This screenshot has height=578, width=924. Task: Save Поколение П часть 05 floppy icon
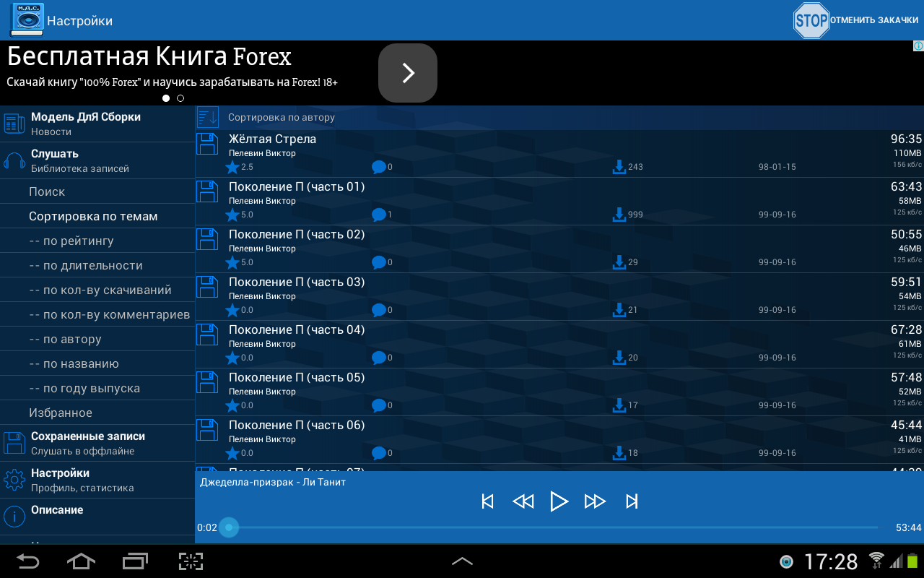pyautogui.click(x=208, y=382)
